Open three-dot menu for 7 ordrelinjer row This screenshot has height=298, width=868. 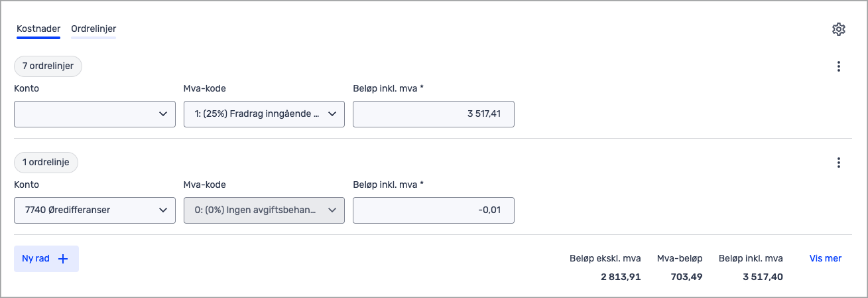[x=839, y=66]
